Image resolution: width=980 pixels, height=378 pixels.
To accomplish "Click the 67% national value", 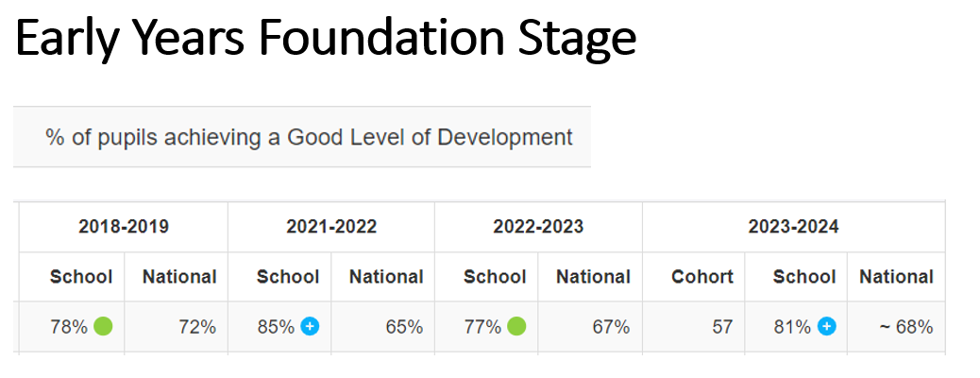I will (x=612, y=328).
